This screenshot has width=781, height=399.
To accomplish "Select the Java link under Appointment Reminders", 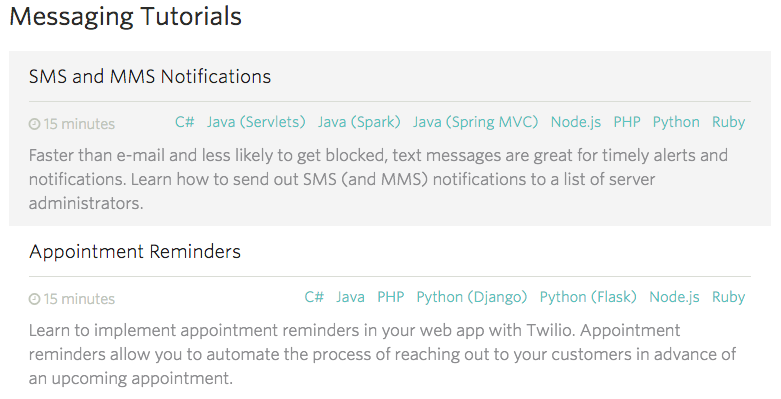I will click(350, 297).
